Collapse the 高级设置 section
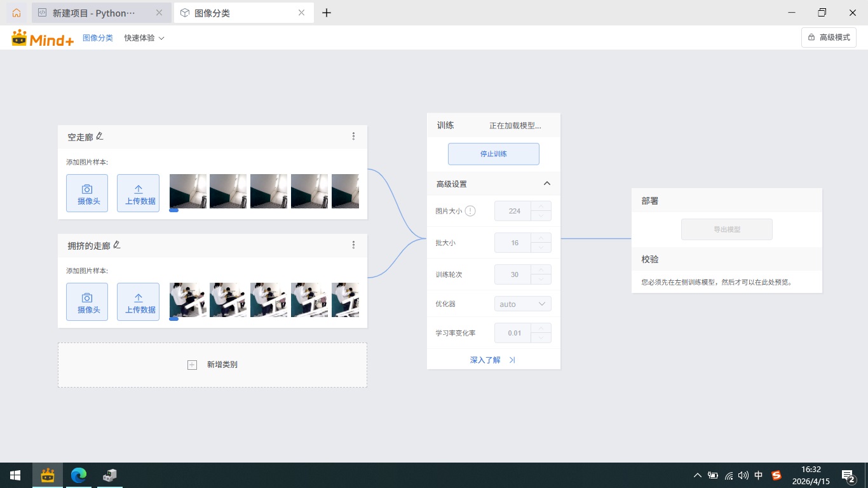The height and width of the screenshot is (488, 868). point(547,183)
